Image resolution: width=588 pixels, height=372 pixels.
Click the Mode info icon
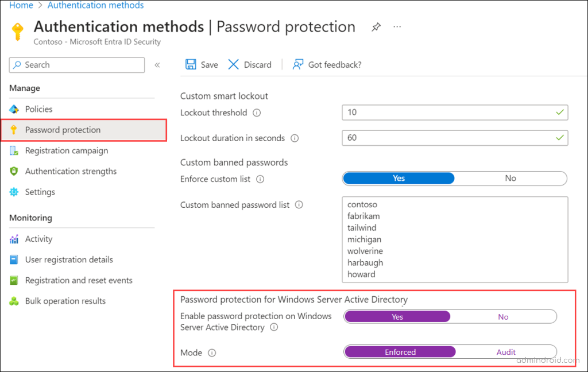click(x=212, y=353)
